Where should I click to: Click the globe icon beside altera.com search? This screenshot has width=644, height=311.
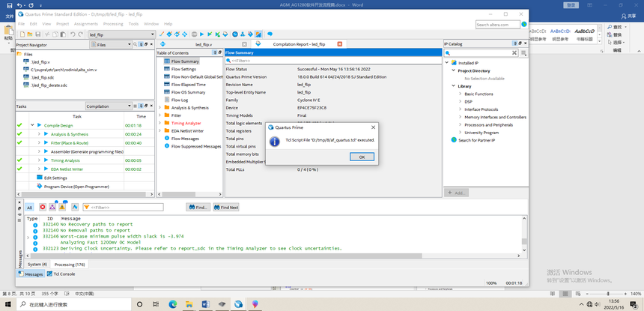tap(524, 25)
